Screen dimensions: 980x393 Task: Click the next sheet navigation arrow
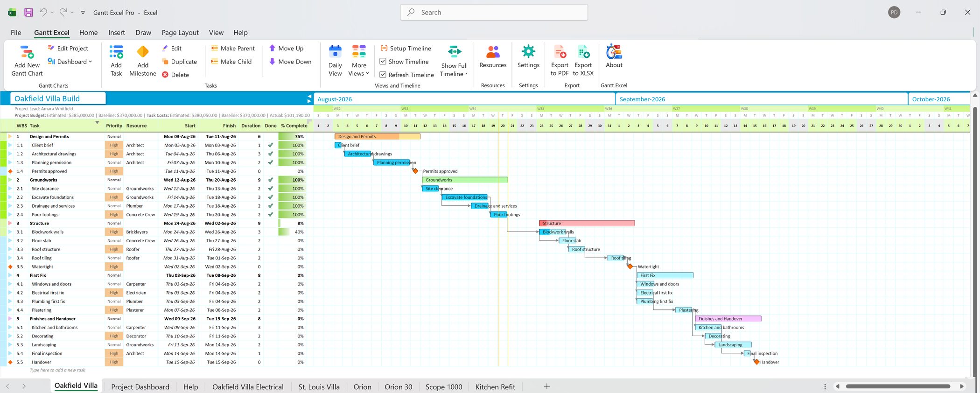[x=24, y=386]
